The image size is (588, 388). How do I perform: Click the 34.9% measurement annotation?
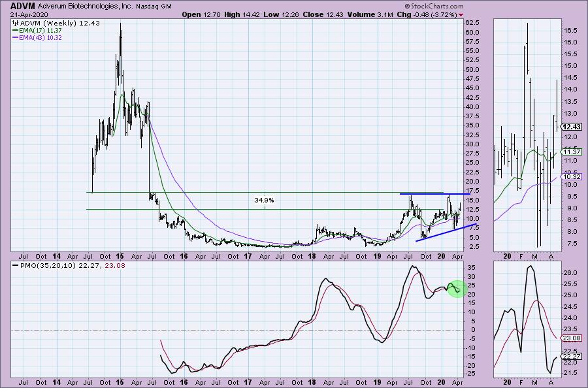tap(264, 200)
